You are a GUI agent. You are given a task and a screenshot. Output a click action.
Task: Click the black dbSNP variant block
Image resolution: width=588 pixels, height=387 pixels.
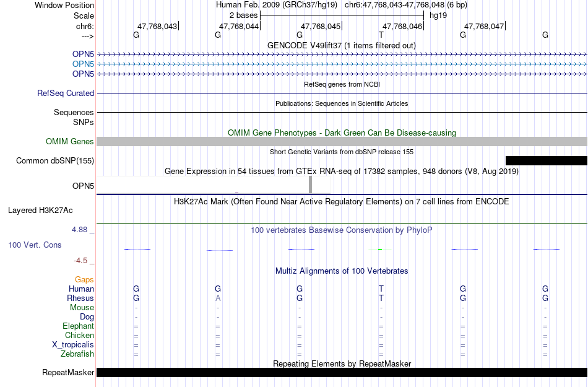(x=547, y=160)
